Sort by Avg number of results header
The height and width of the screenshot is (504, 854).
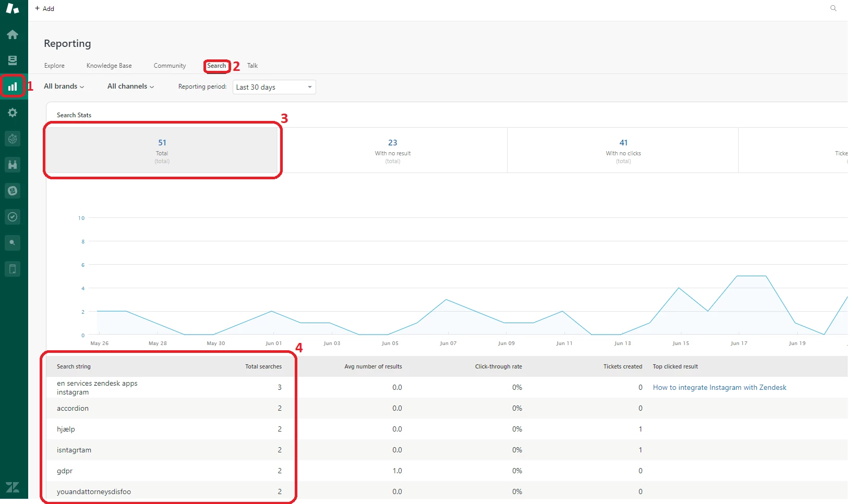(x=373, y=366)
